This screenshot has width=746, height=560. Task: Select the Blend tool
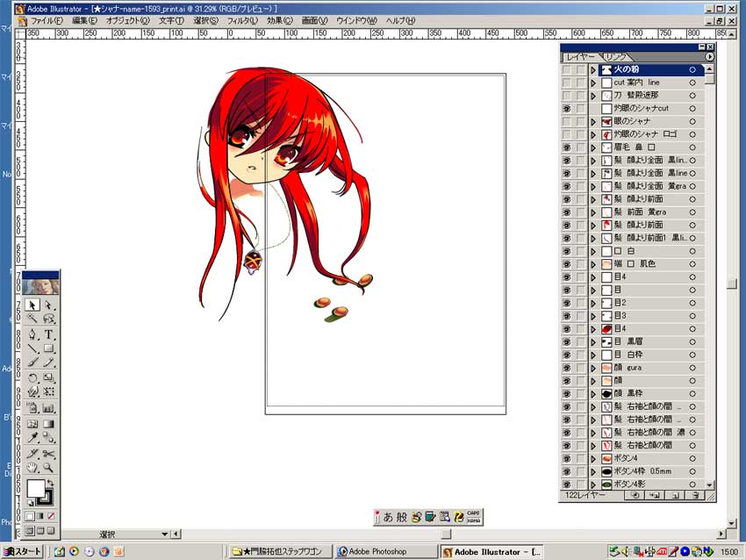(x=48, y=437)
